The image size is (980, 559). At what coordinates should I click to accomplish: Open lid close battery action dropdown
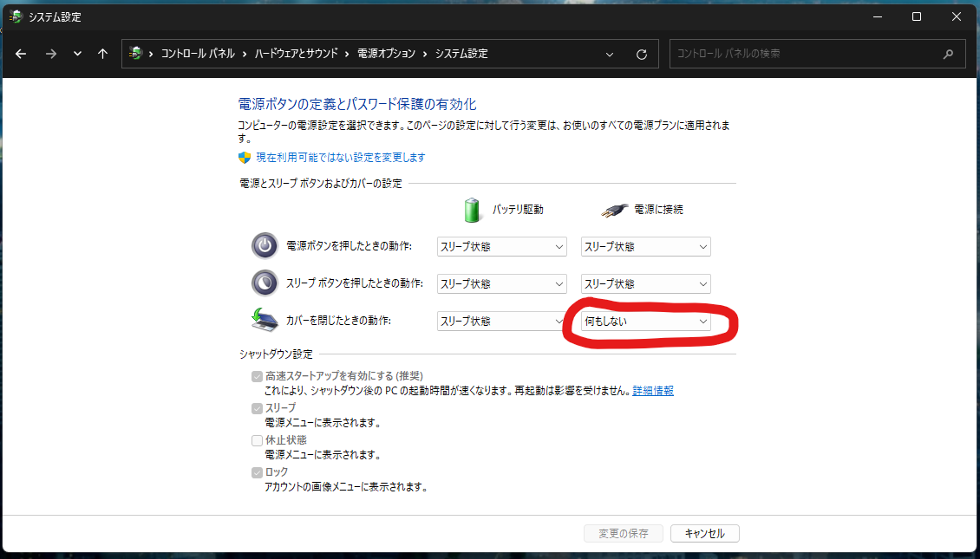coord(502,321)
